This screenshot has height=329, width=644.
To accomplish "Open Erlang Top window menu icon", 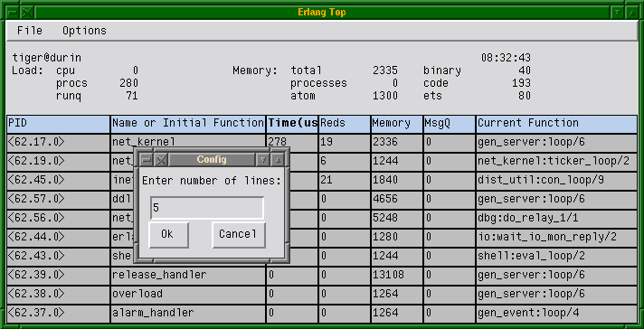I will pos(13,13).
